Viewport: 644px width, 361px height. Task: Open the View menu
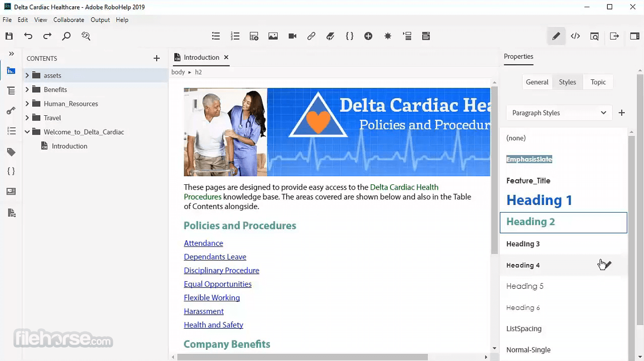click(41, 20)
